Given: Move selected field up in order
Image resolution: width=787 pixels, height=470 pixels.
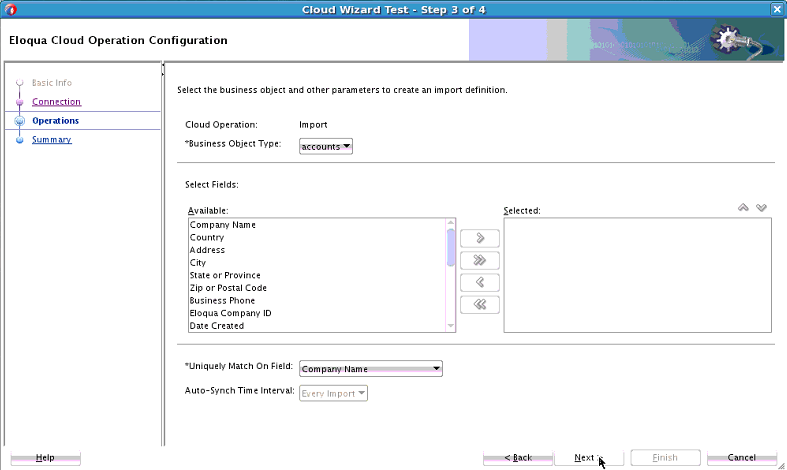Looking at the screenshot, I should (743, 207).
